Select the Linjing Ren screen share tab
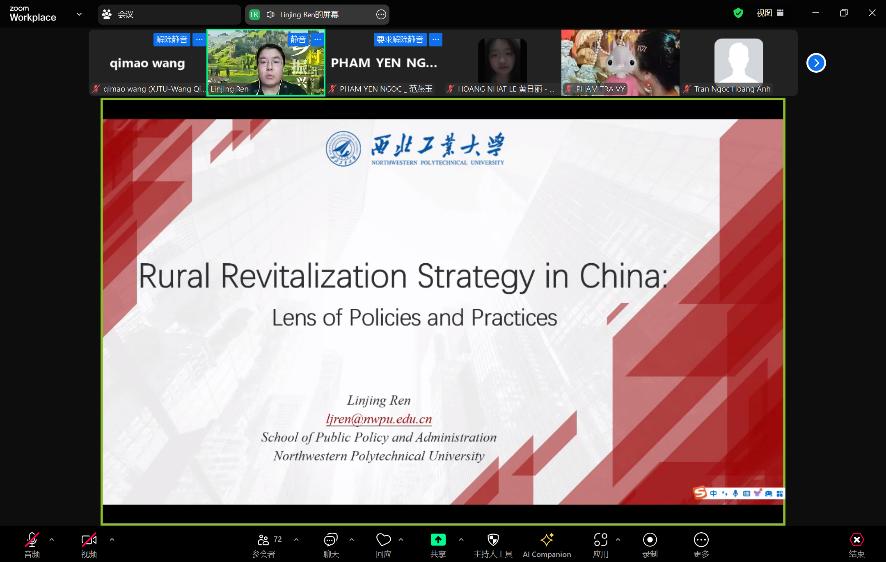 (x=310, y=14)
